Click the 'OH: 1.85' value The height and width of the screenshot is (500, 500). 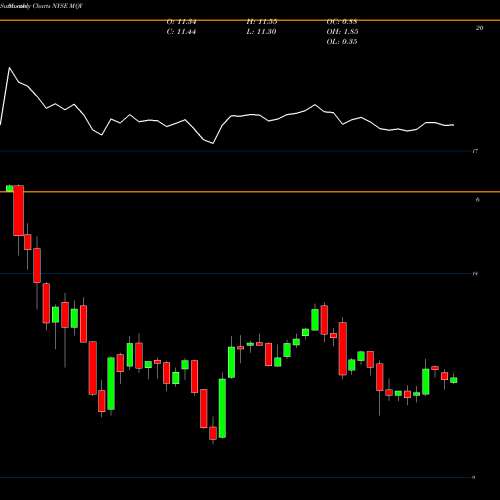(x=342, y=32)
